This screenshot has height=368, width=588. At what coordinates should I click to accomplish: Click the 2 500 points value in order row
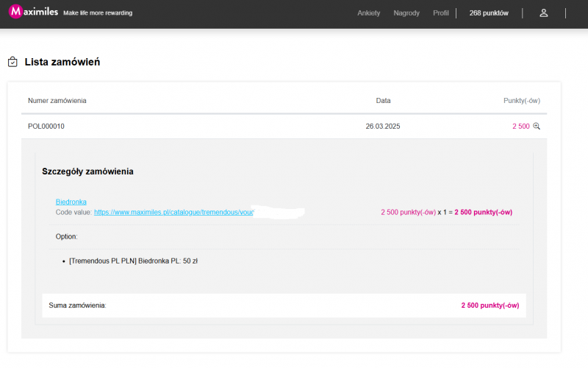[520, 127]
